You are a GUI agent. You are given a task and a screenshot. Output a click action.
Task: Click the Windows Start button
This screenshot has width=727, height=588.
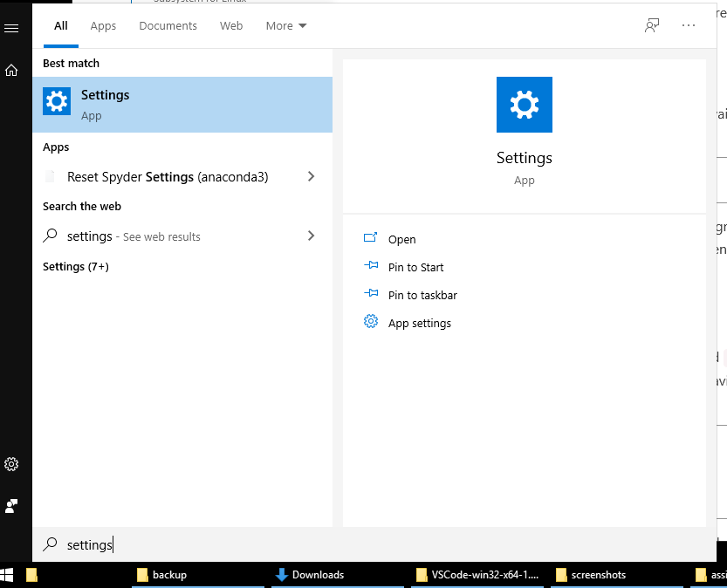pyautogui.click(x=7, y=575)
